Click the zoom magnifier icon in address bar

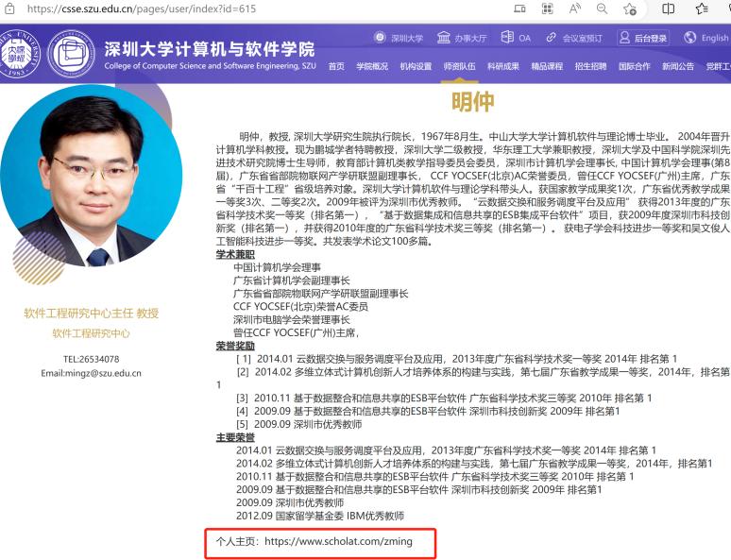pyautogui.click(x=602, y=8)
